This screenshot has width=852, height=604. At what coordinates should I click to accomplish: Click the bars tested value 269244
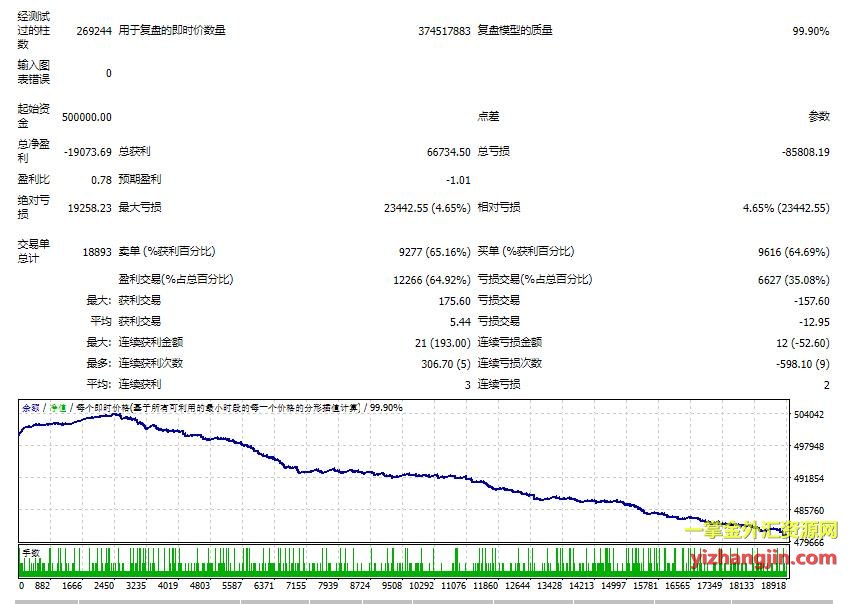point(94,31)
